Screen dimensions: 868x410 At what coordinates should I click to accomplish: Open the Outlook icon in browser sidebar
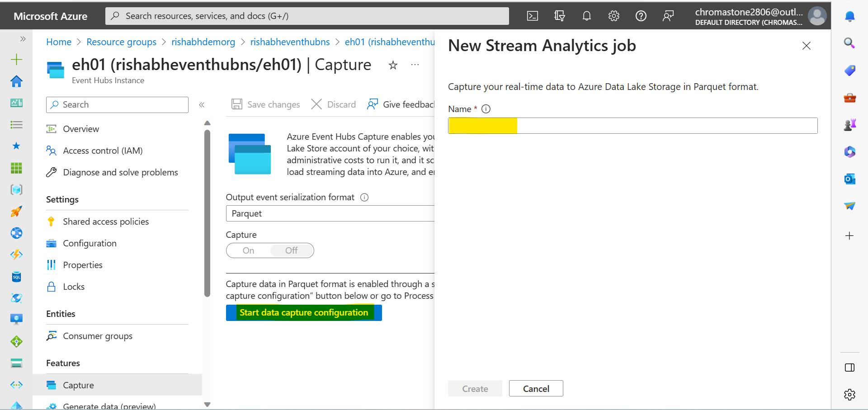(x=850, y=179)
